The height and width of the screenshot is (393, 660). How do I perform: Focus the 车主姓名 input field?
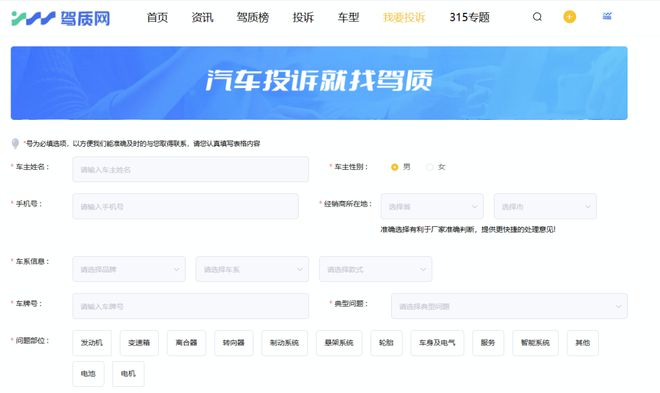tap(190, 169)
